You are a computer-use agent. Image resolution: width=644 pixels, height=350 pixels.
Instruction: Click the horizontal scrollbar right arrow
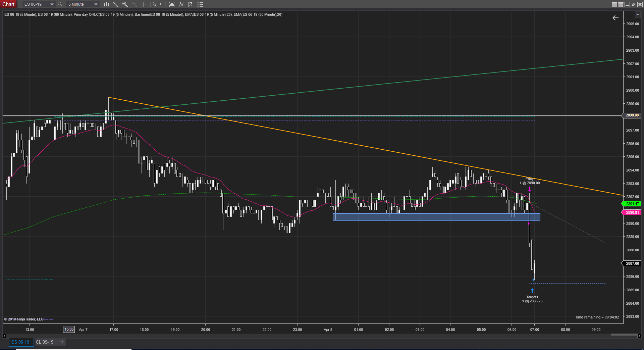(639, 336)
